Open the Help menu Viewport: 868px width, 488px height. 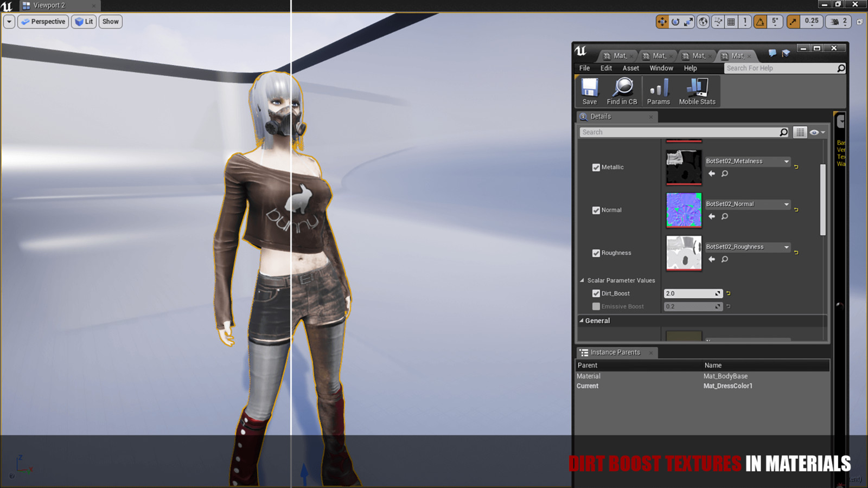coord(690,68)
